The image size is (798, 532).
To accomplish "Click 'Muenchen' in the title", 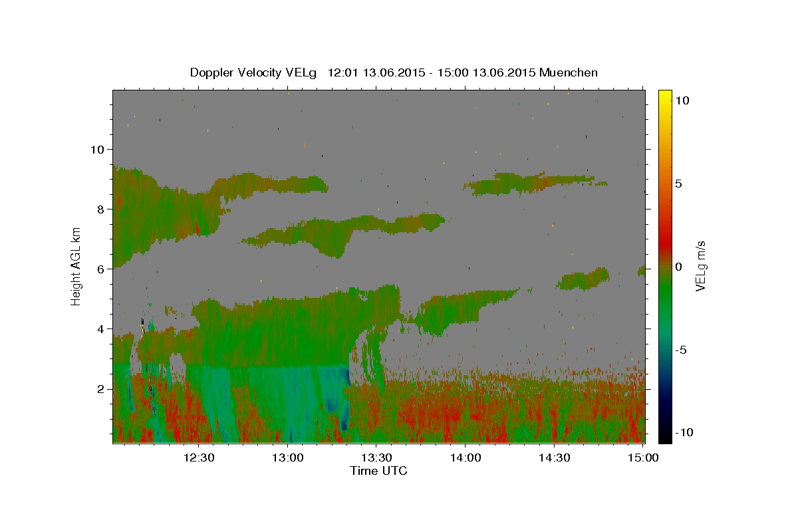I will tap(569, 72).
